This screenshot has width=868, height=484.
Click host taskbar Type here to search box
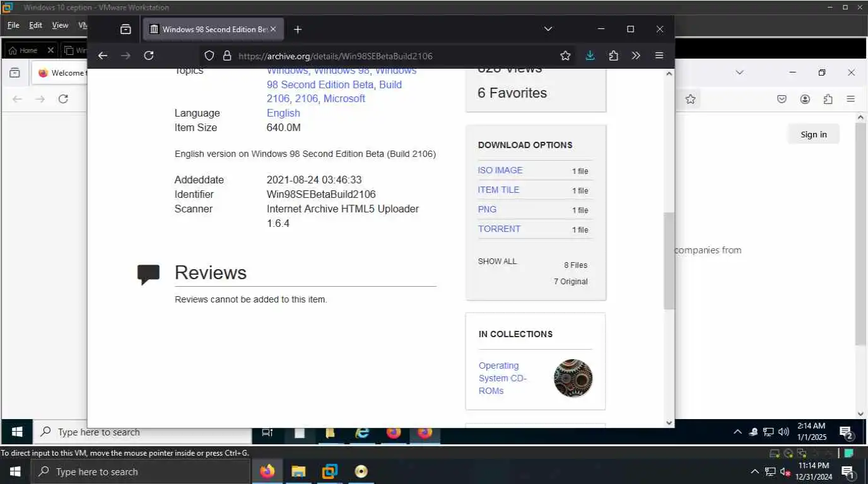141,471
